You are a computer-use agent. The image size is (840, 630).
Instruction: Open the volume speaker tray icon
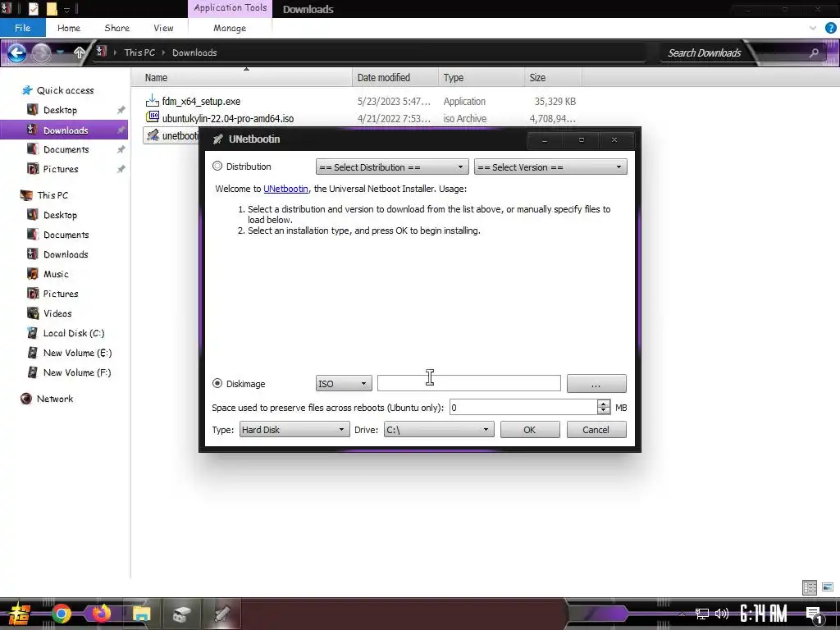(x=722, y=614)
